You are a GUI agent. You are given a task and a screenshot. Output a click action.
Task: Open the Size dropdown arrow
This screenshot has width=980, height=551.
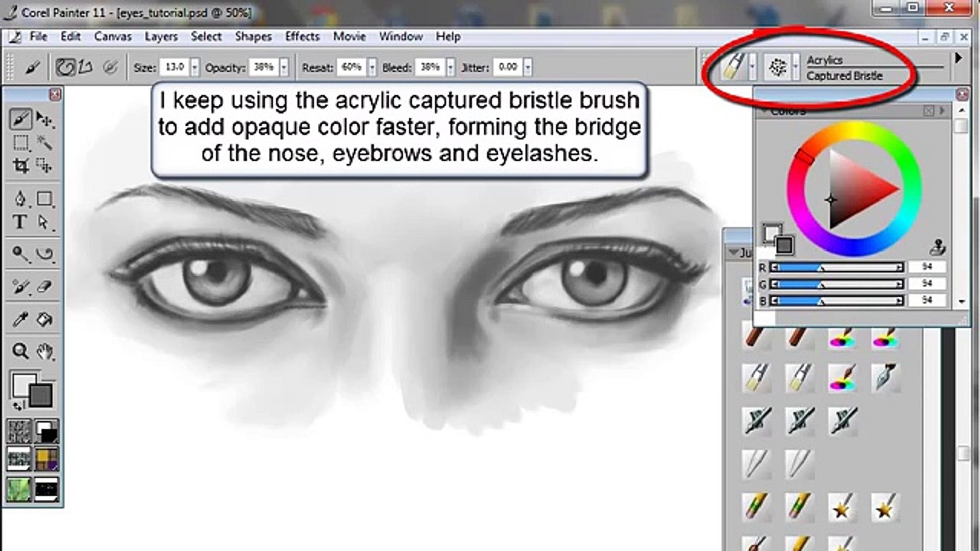(194, 67)
